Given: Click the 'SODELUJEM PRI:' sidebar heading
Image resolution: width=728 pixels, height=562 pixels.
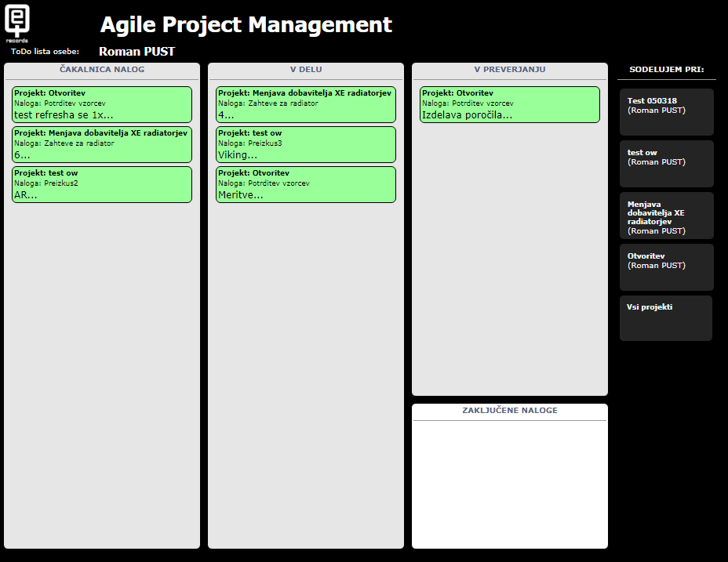Looking at the screenshot, I should (x=667, y=70).
